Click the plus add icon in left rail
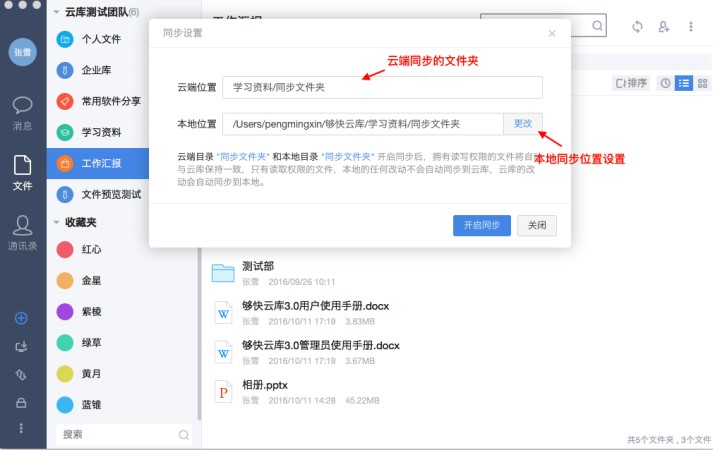Screen dimensions: 713x450 click(21, 318)
